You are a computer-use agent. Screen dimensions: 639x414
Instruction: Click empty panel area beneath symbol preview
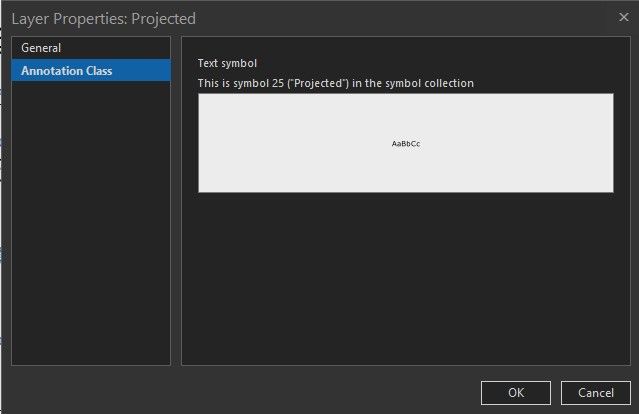(405, 280)
